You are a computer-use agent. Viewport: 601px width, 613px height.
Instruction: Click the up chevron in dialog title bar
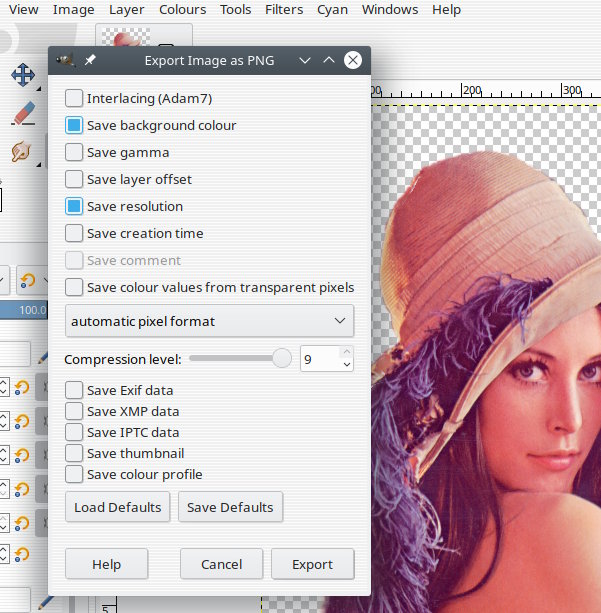pyautogui.click(x=329, y=60)
